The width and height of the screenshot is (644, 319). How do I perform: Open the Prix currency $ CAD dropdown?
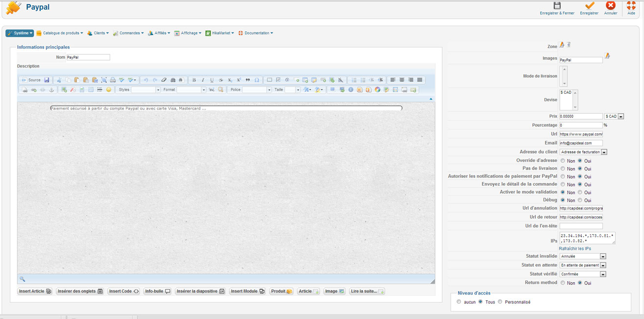(614, 117)
